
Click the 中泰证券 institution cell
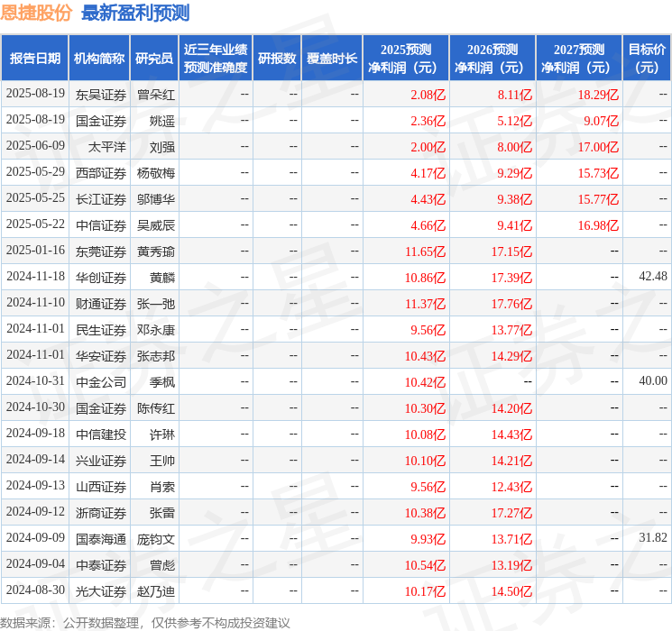coord(101,565)
